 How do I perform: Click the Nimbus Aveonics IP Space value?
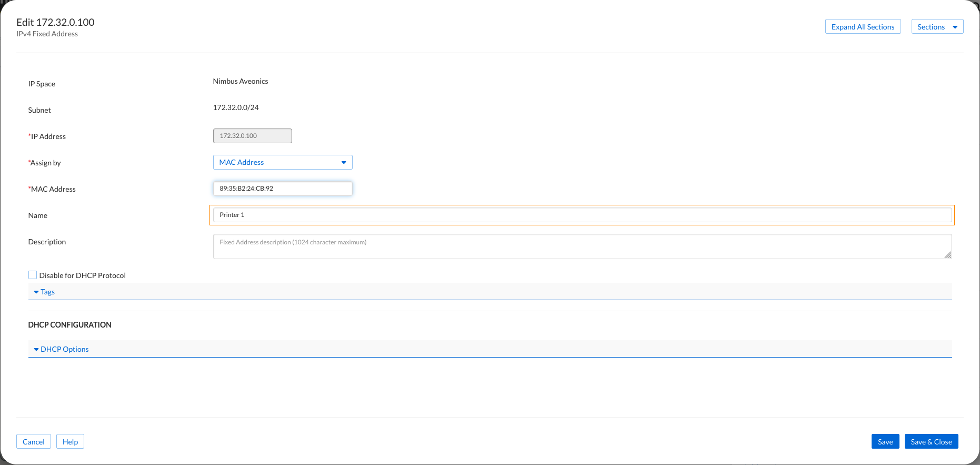(x=241, y=81)
